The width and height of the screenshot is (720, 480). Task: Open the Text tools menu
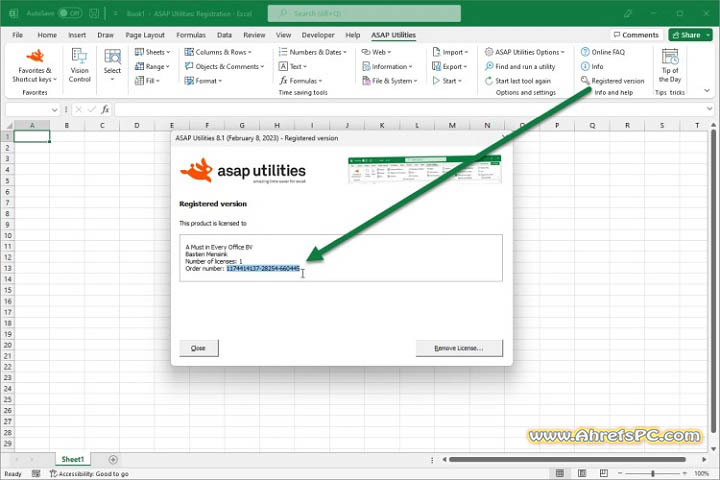pos(292,67)
